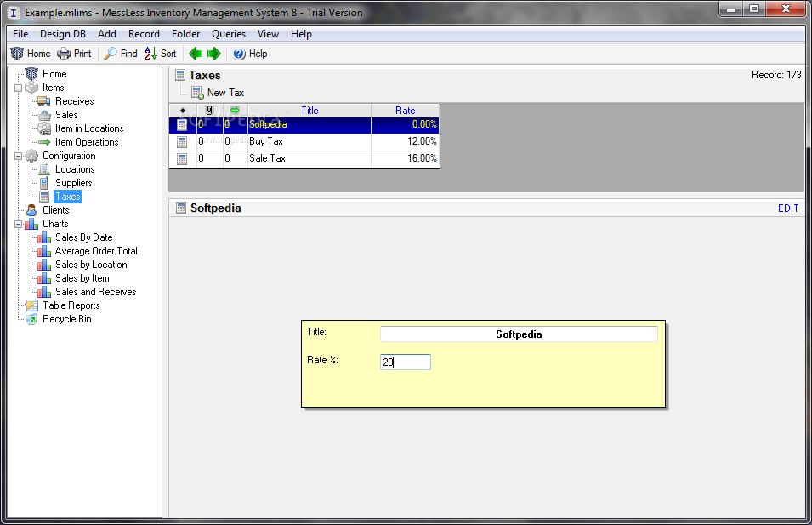
Task: Click the Buy Tax row calculator icon
Action: (x=182, y=141)
